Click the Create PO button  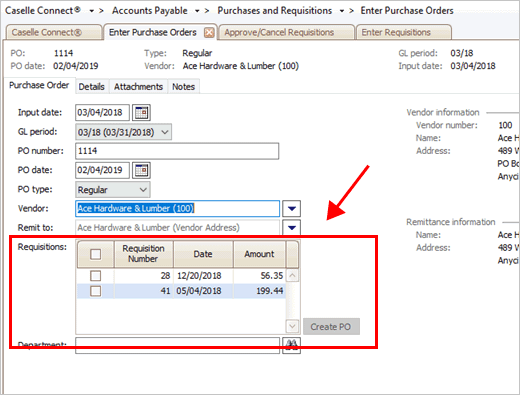click(x=331, y=327)
